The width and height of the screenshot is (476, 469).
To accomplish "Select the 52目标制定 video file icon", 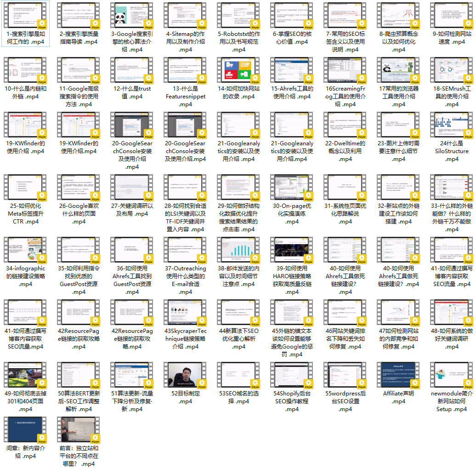I will click(185, 375).
